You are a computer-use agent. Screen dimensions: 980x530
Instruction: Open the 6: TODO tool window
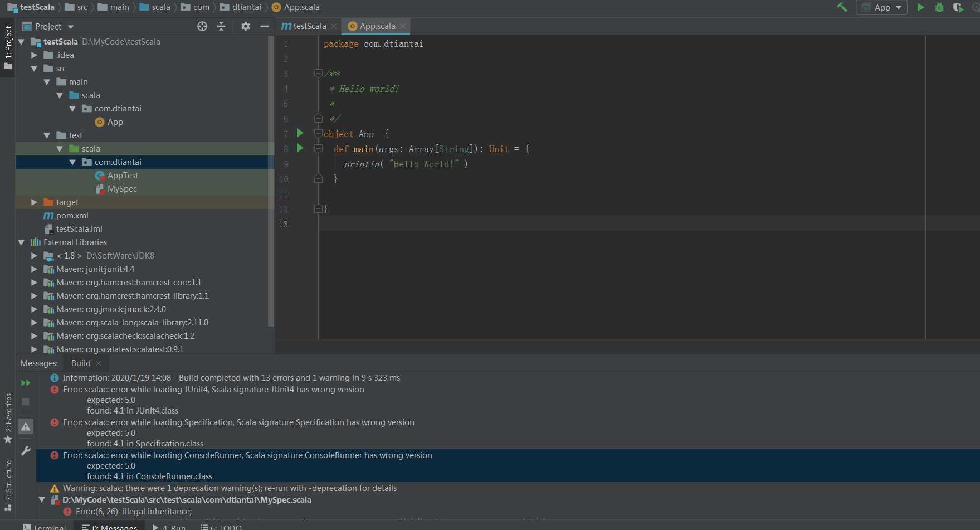click(x=221, y=527)
